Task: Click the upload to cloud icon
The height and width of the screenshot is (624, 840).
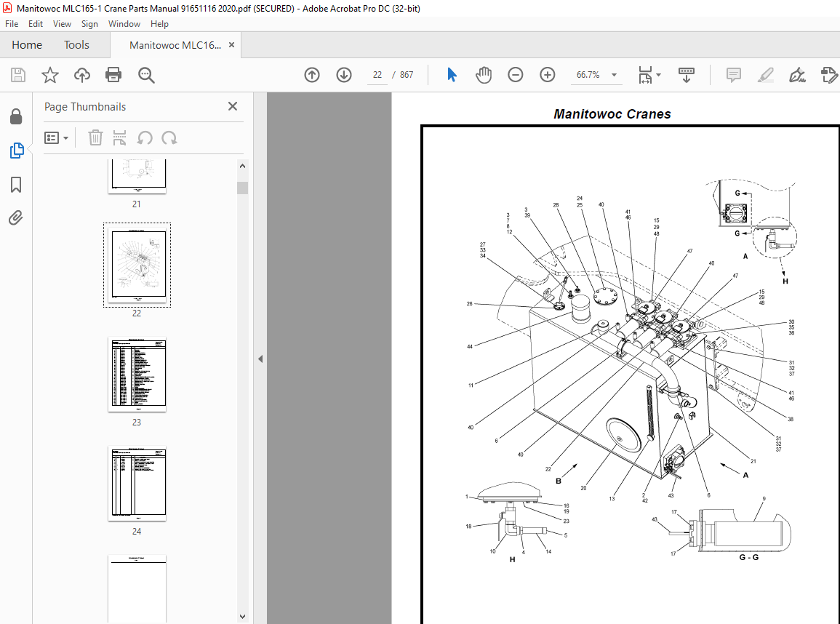Action: pos(82,75)
